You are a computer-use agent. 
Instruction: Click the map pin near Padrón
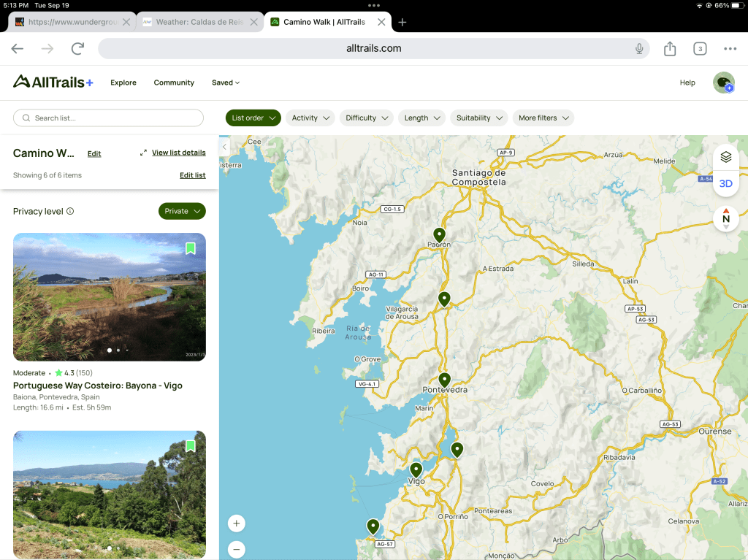point(439,235)
